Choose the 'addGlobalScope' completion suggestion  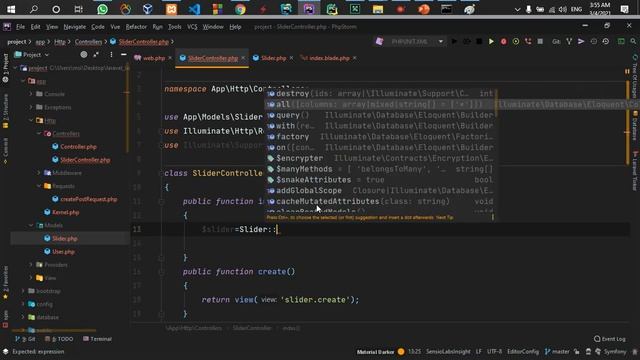click(380, 191)
